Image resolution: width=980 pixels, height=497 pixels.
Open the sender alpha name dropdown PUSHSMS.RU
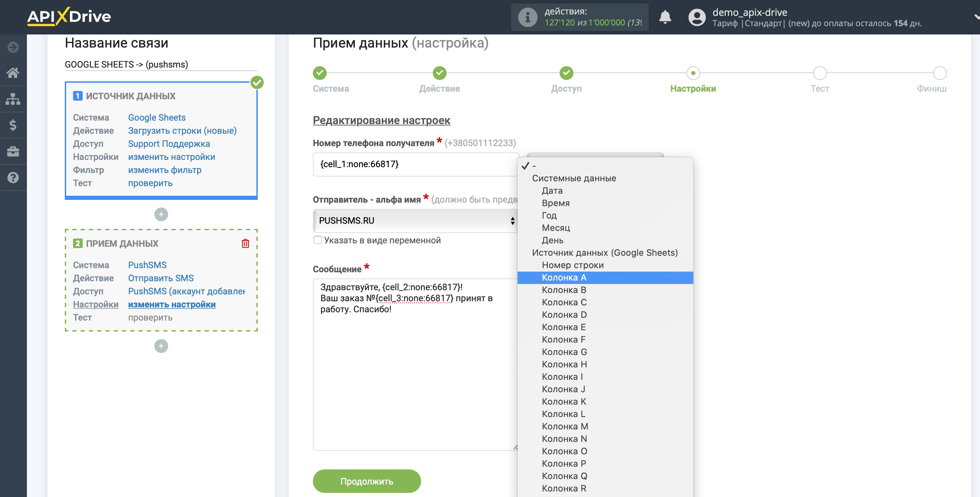click(415, 220)
